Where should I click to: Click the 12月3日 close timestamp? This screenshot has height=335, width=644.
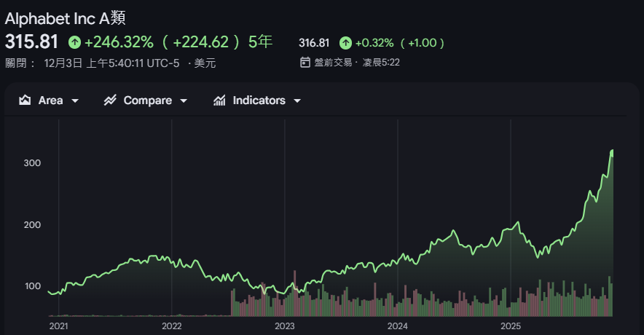coord(111,63)
